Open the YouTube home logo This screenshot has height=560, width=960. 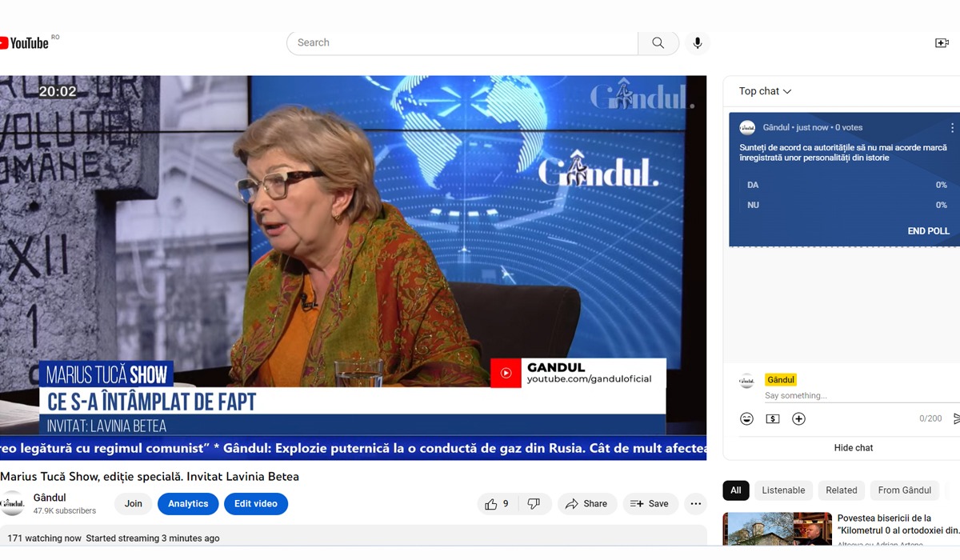coord(25,42)
